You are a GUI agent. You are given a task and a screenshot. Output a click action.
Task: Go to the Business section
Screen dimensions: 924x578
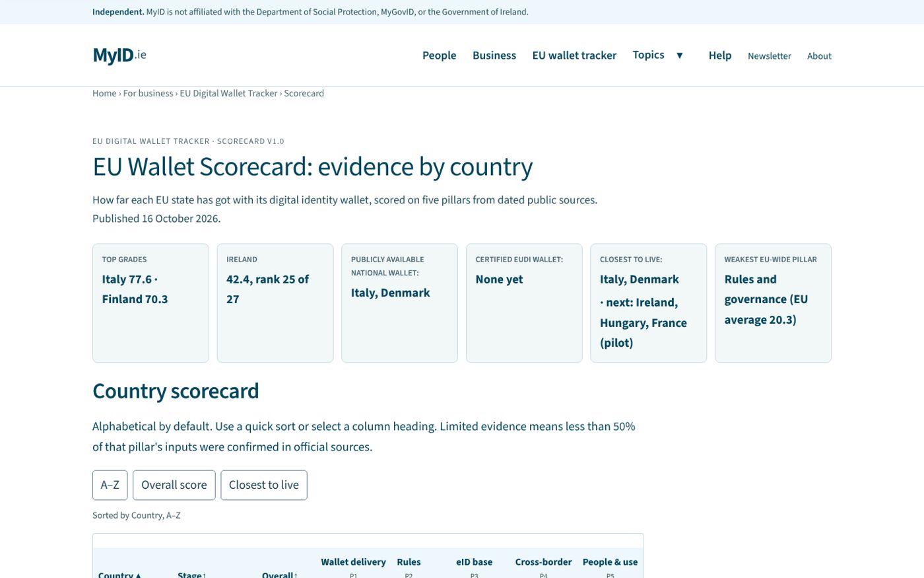tap(494, 55)
